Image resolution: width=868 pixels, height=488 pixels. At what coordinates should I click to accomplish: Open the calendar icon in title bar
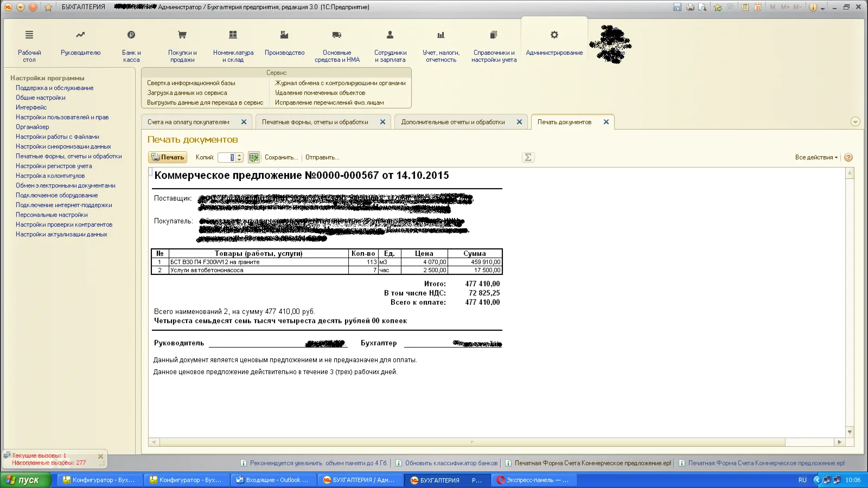757,7
